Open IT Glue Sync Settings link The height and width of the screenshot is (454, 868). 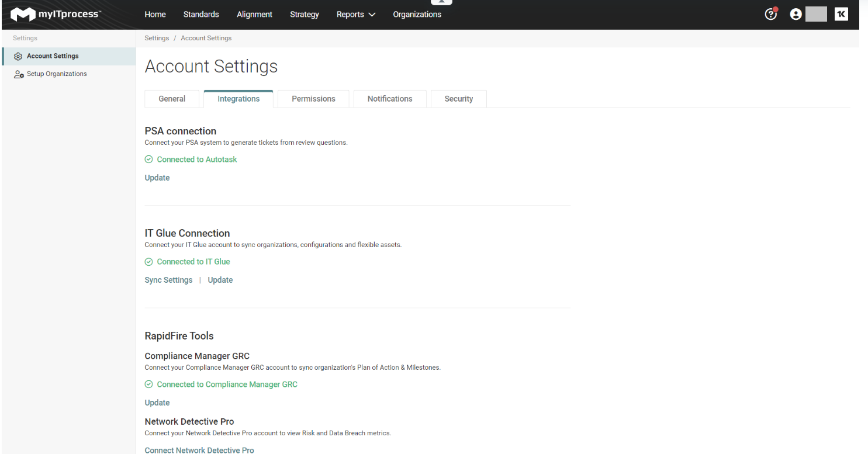[168, 280]
